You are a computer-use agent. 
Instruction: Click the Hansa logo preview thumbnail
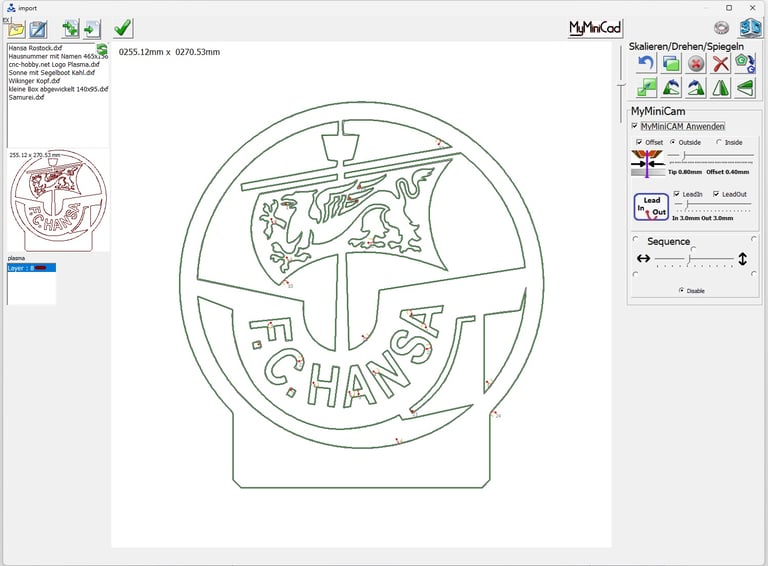[58, 200]
